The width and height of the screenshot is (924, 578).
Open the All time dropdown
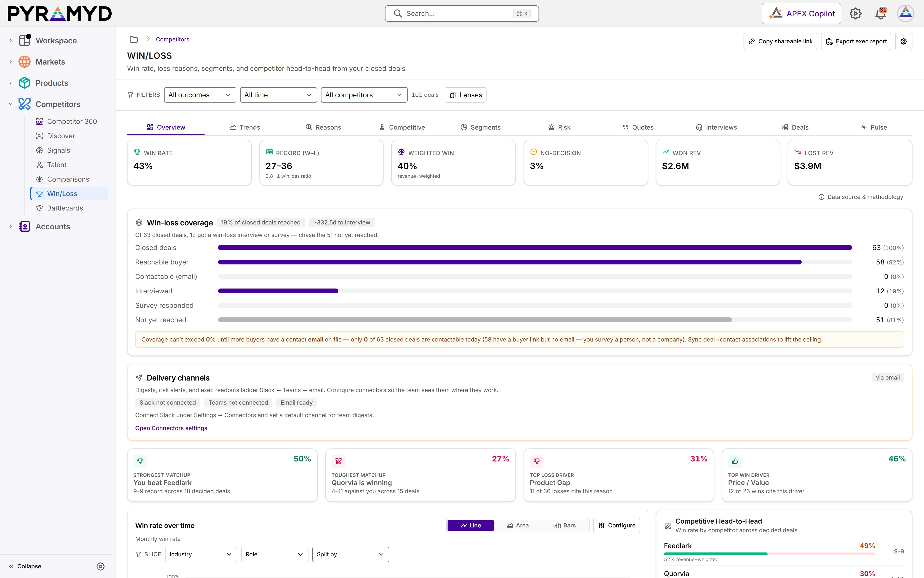point(278,95)
